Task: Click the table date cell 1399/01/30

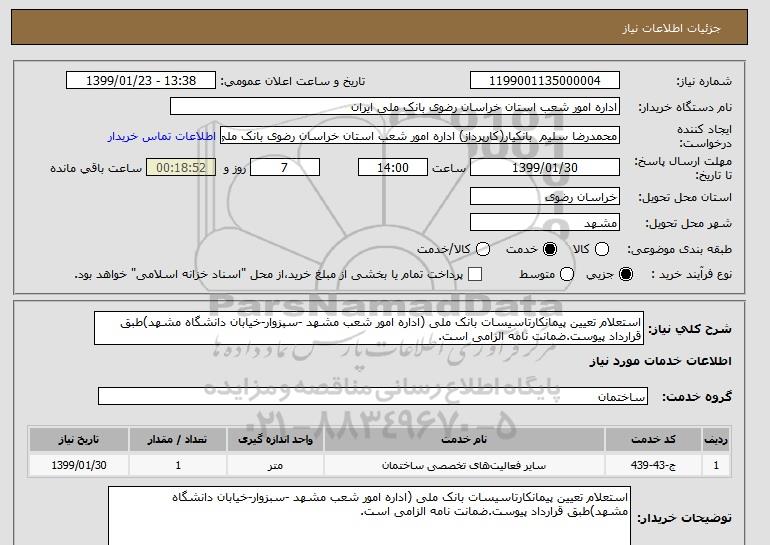Action: (x=79, y=465)
